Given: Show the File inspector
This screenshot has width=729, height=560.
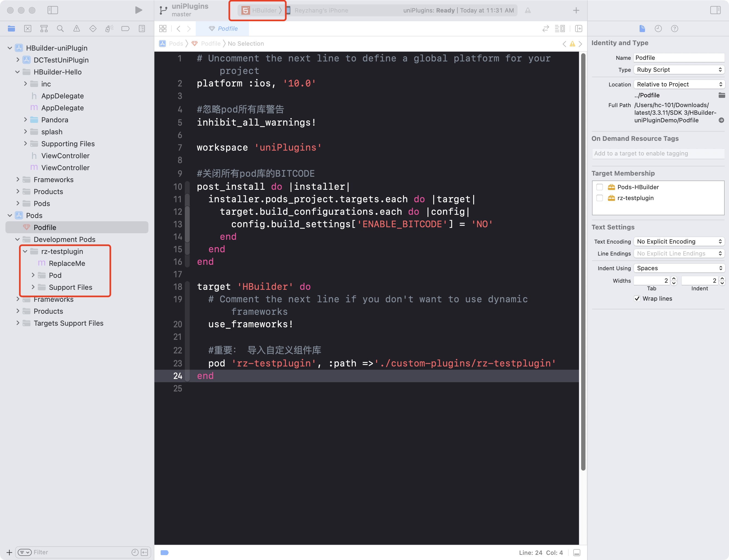Looking at the screenshot, I should (642, 29).
